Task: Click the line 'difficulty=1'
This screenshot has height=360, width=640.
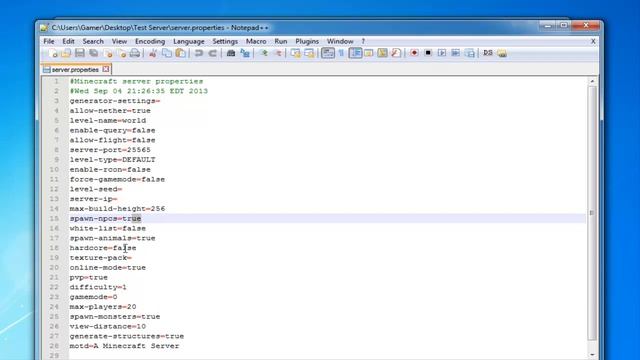Action: coord(98,287)
